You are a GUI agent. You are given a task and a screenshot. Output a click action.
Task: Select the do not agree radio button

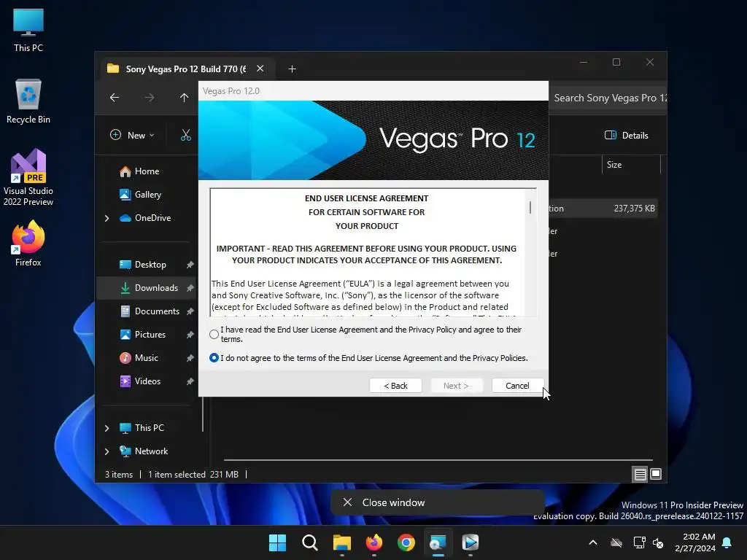214,357
